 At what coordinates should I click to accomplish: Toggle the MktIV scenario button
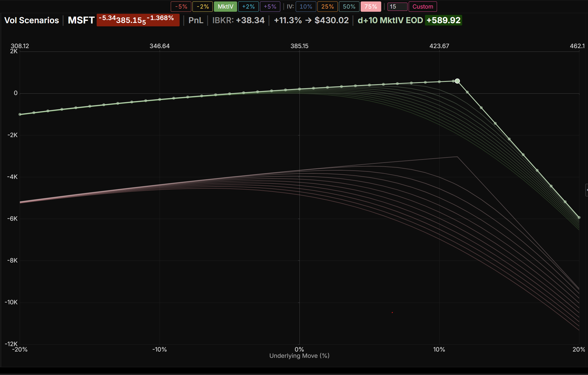pos(225,7)
